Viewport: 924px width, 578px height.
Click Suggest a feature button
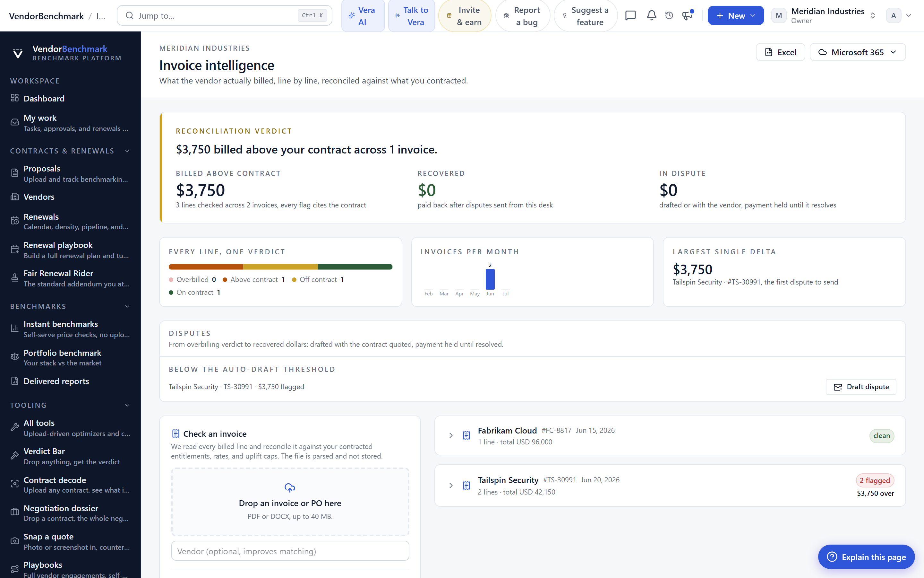(x=585, y=16)
